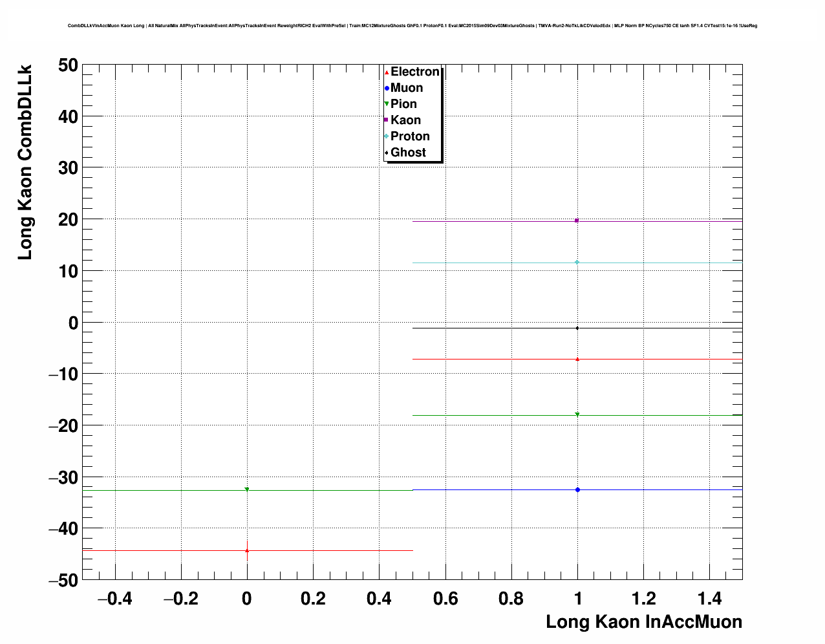Click the cyan Proton marker in legend
This screenshot has width=825, height=644.
click(x=387, y=136)
